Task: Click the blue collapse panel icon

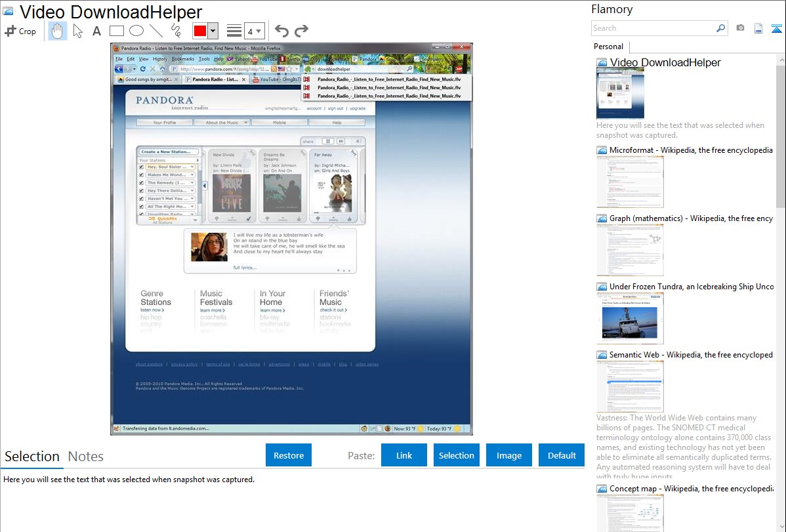Action: coord(776,28)
